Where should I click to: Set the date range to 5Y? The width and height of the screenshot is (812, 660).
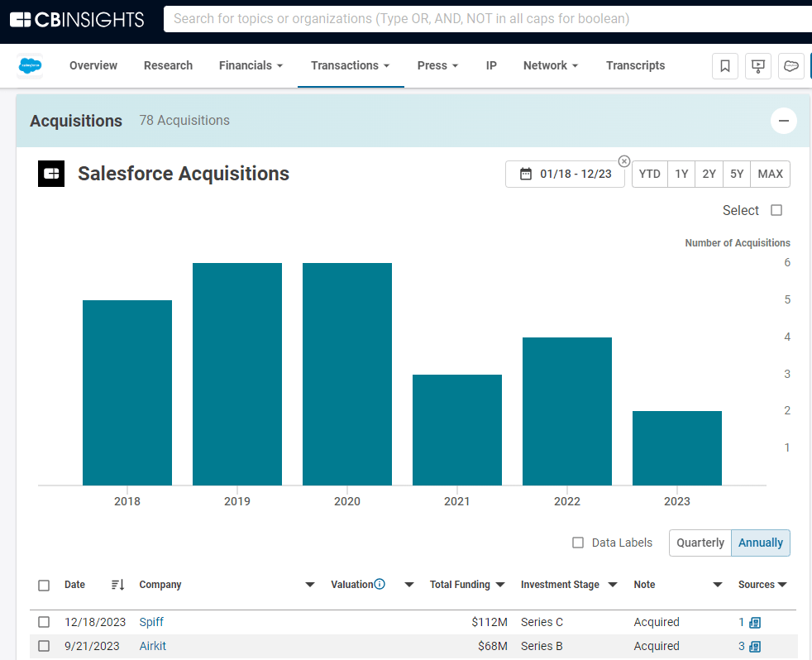coord(737,174)
